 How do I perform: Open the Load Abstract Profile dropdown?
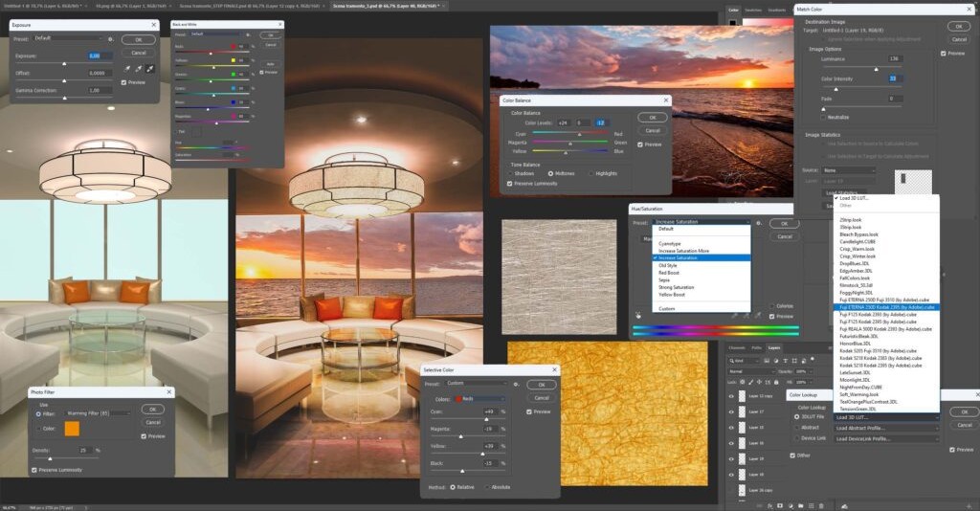885,428
